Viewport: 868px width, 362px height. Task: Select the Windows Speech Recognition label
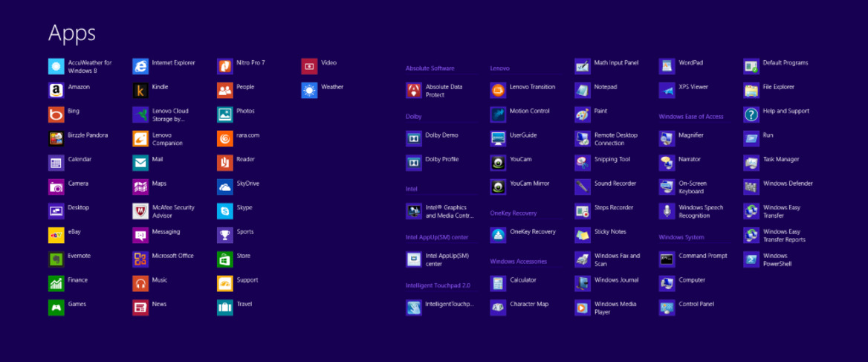(702, 211)
